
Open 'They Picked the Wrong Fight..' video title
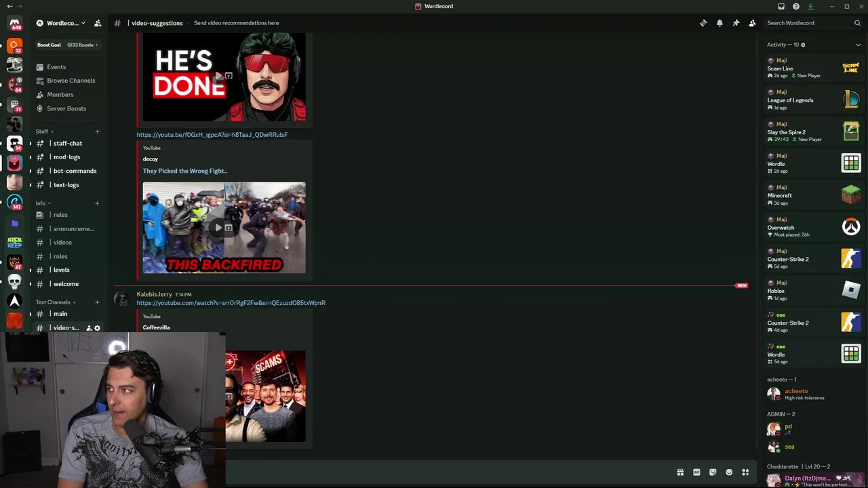[185, 171]
